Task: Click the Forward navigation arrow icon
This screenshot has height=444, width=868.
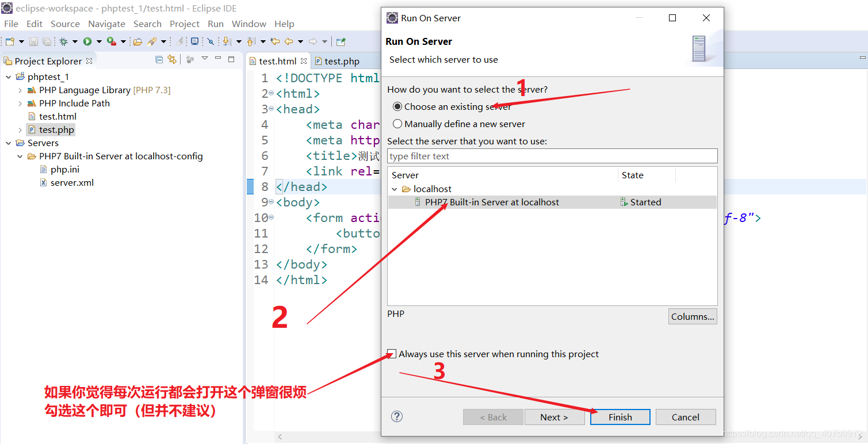Action: (313, 41)
